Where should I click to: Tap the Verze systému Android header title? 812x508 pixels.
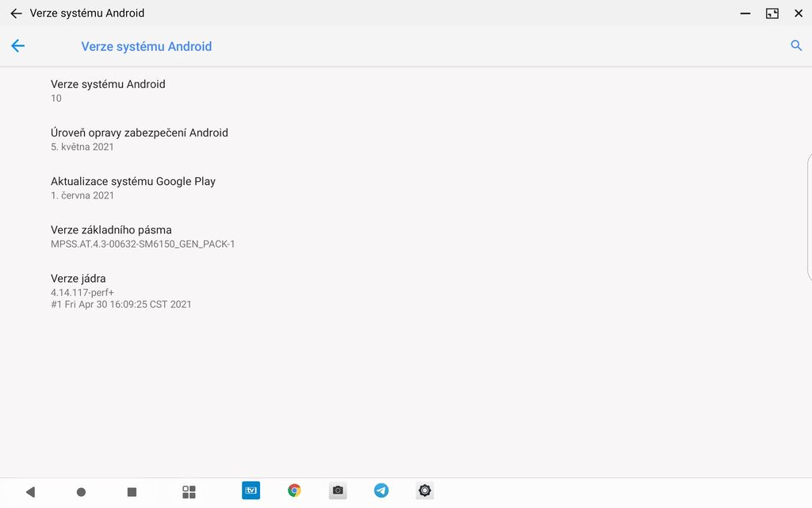click(146, 46)
